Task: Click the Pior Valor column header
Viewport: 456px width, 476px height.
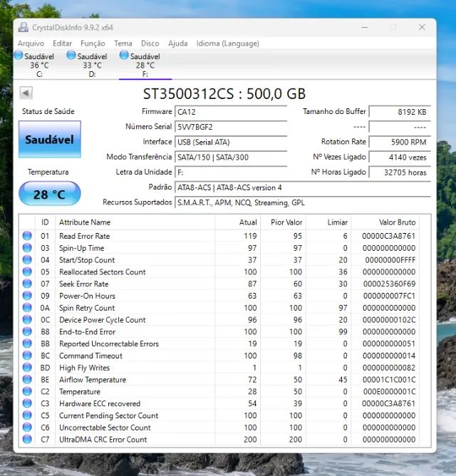Action: [283, 222]
